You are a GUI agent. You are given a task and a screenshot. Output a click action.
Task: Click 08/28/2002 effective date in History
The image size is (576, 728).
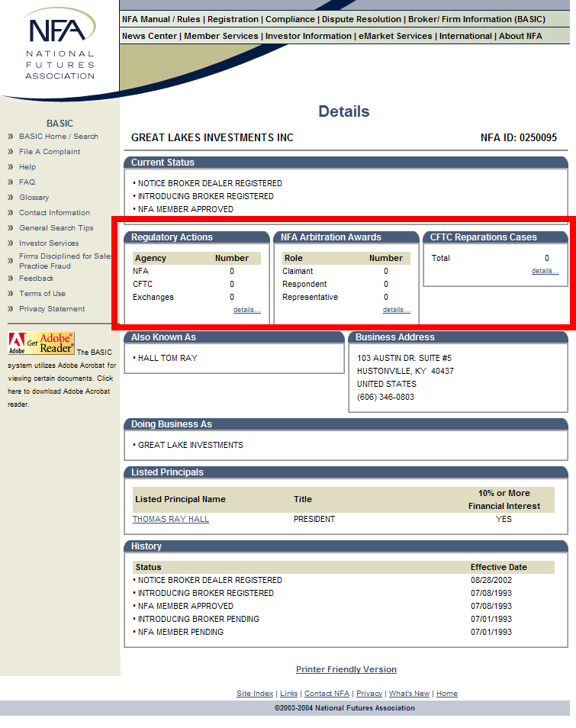point(491,581)
